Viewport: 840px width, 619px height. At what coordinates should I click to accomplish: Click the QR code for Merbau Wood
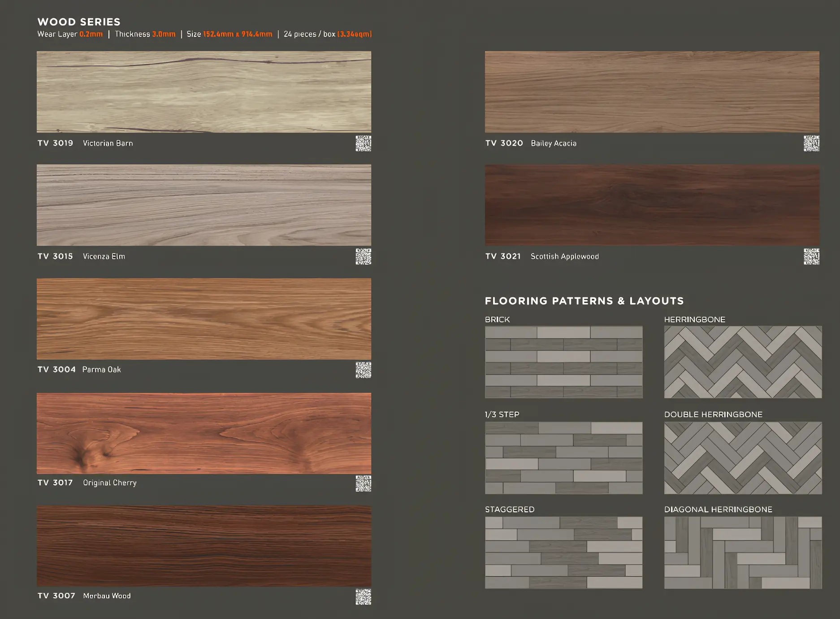coord(363,597)
